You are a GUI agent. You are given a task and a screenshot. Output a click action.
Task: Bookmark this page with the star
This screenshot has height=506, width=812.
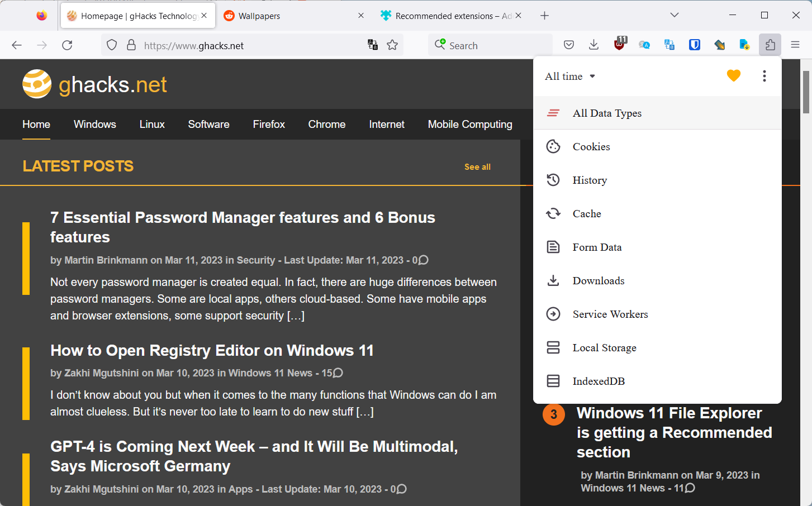[393, 45]
